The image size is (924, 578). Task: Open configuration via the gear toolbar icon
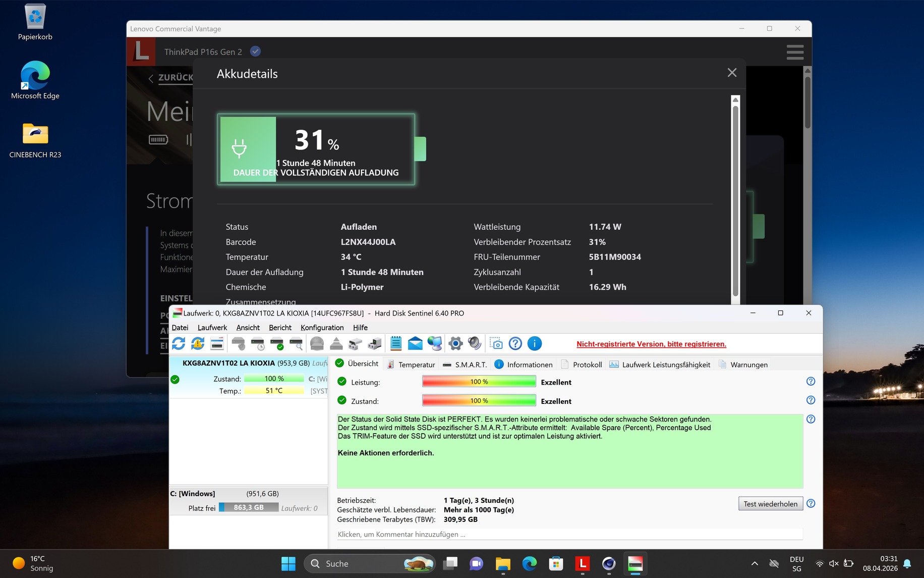(455, 344)
